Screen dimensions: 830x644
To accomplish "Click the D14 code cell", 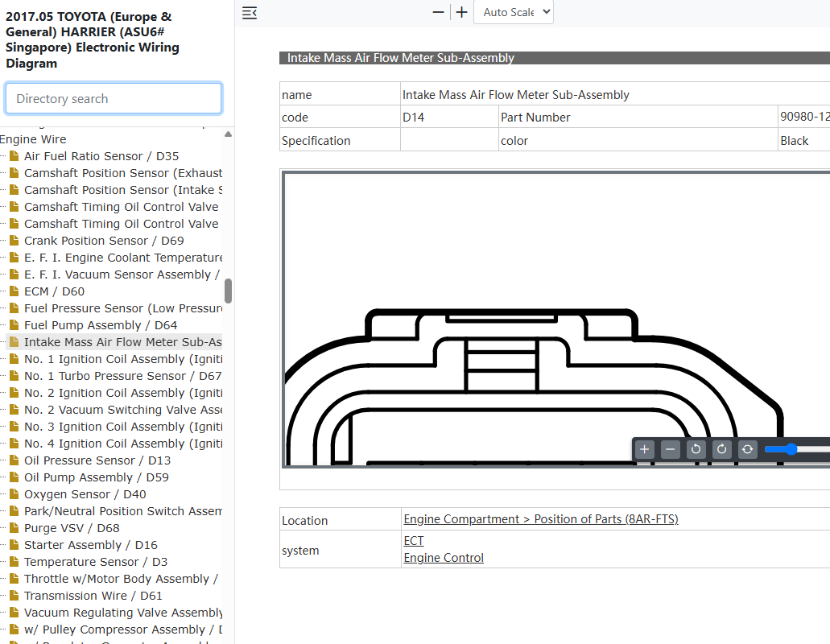I will tap(449, 117).
